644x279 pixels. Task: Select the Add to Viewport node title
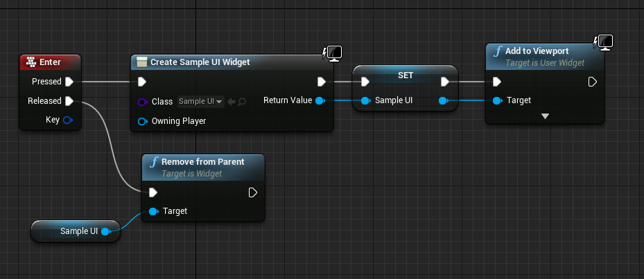pyautogui.click(x=537, y=51)
